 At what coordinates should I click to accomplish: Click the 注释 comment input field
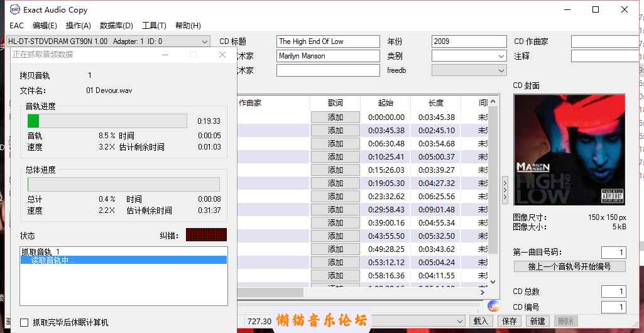click(604, 56)
